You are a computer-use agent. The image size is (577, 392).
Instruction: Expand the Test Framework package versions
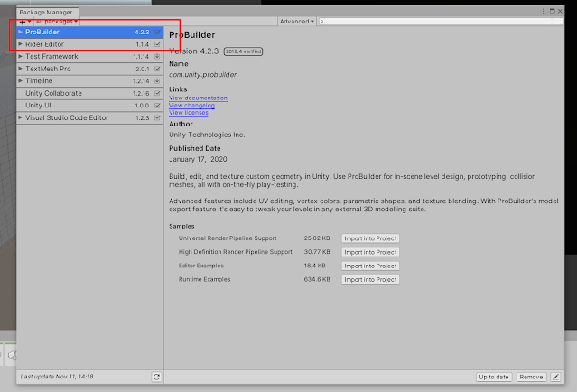pyautogui.click(x=21, y=56)
